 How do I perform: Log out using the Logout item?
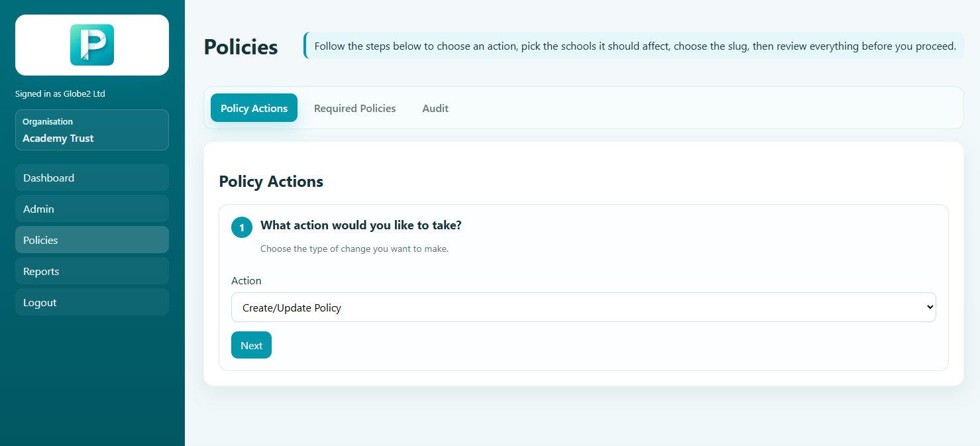click(92, 302)
